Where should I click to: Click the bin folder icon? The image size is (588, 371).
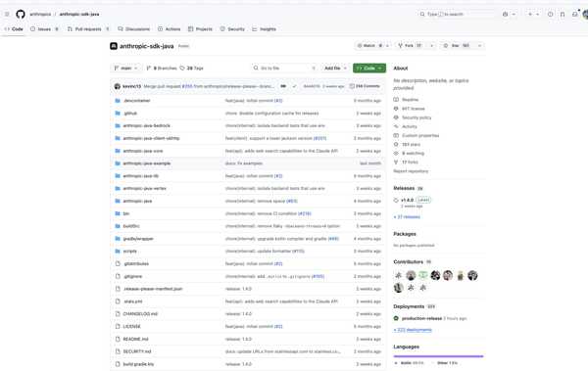point(118,213)
